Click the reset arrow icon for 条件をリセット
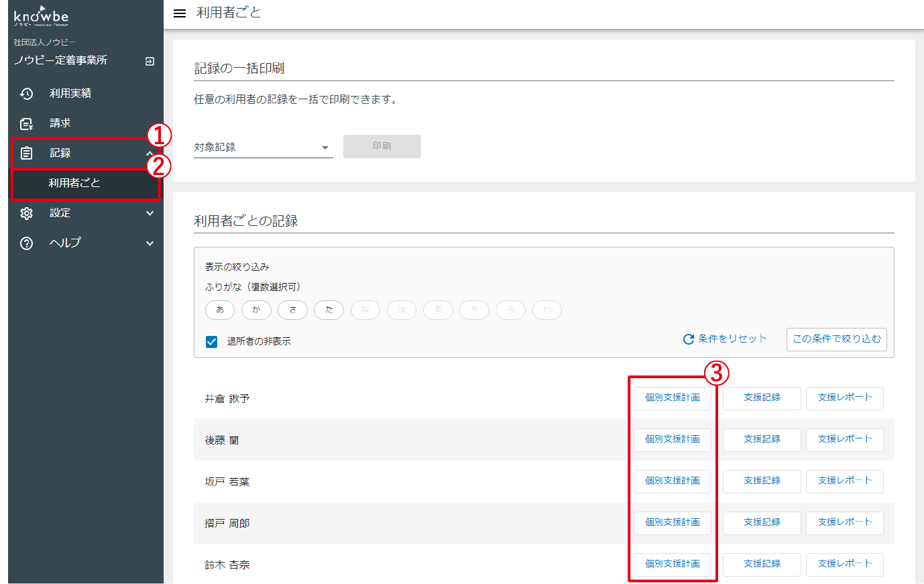 688,339
